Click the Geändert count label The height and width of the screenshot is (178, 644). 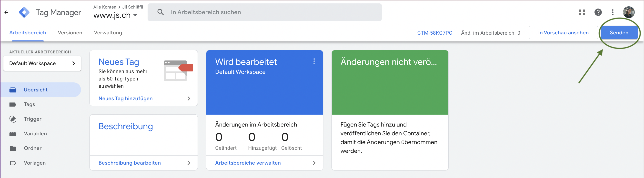point(226,148)
